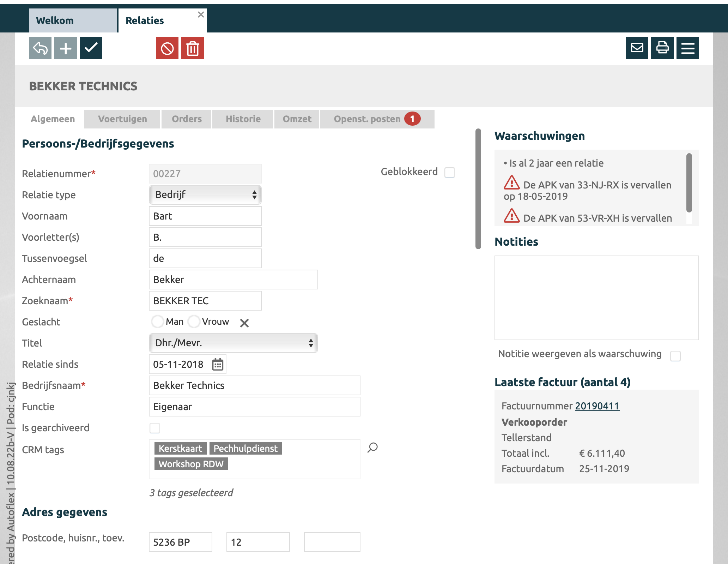Click the Notities text area
The image size is (728, 564).
[596, 298]
